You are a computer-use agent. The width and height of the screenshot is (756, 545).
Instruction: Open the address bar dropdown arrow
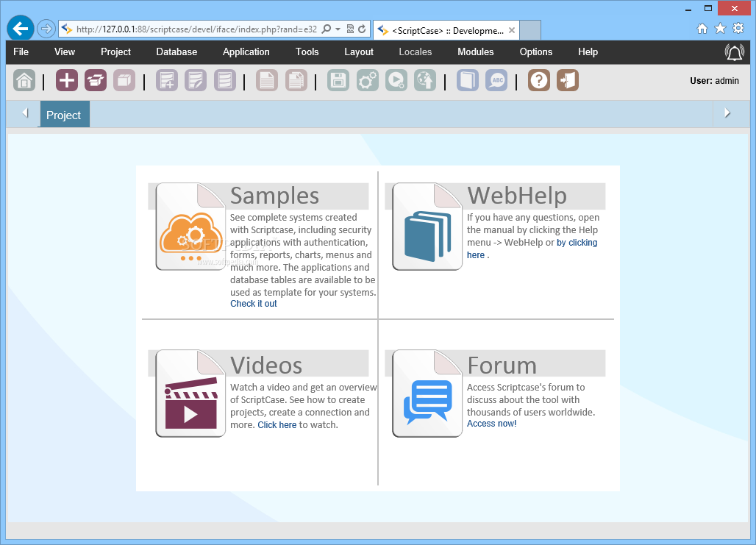338,29
